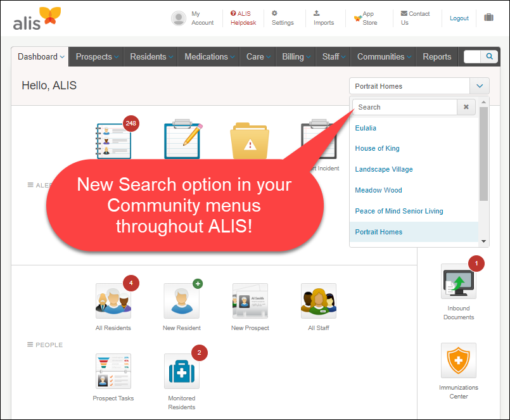The height and width of the screenshot is (420, 510).
Task: Select Eulalia from the community list
Action: (x=414, y=128)
